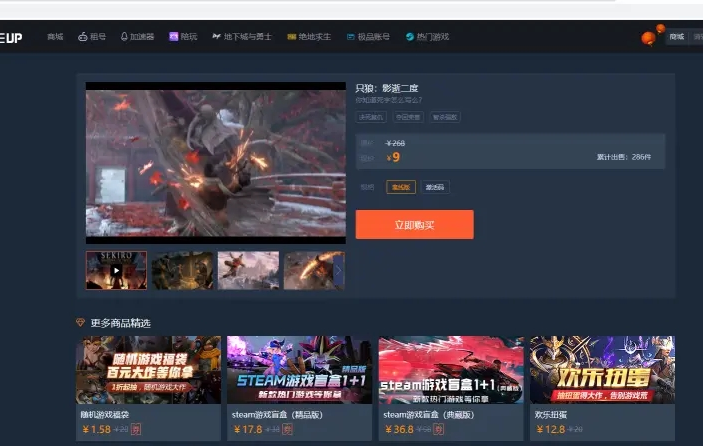Open the 商城 menu item at left
The height and width of the screenshot is (446, 703).
[55, 37]
